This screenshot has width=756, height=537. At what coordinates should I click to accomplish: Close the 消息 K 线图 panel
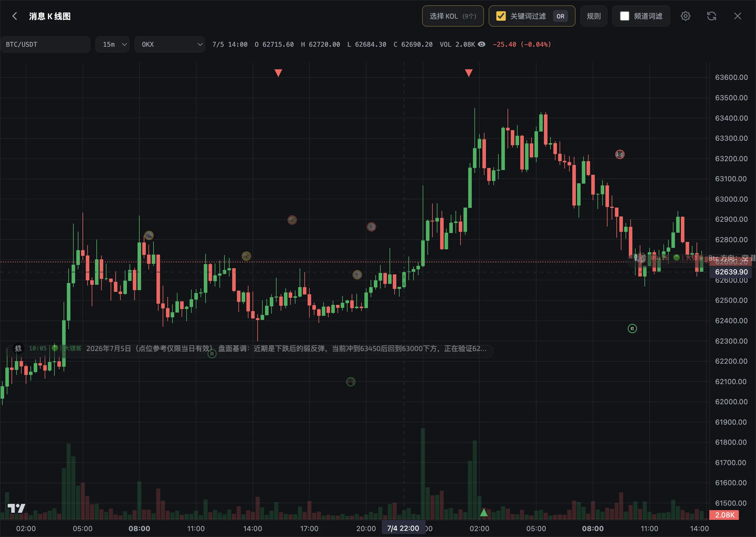click(737, 16)
